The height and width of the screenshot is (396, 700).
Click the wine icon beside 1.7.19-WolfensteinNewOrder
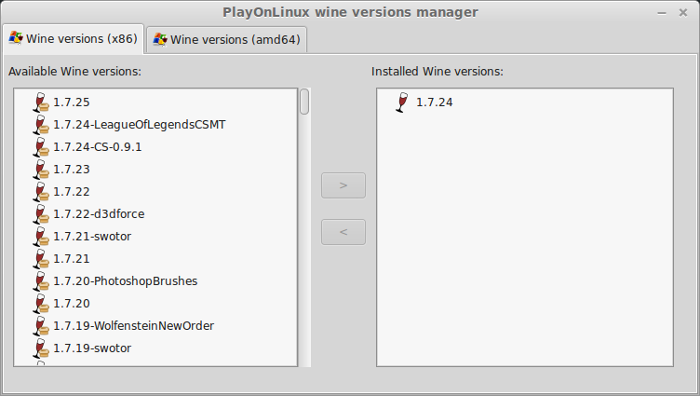point(41,325)
